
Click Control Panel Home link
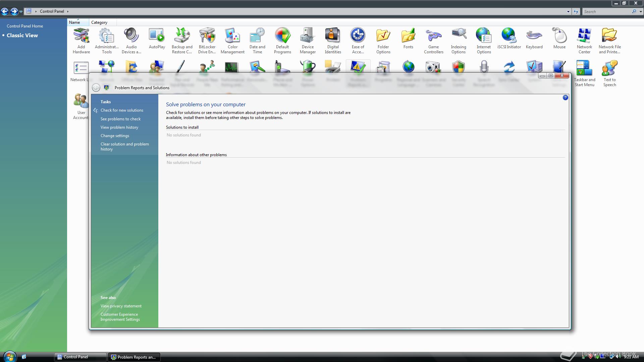click(25, 26)
